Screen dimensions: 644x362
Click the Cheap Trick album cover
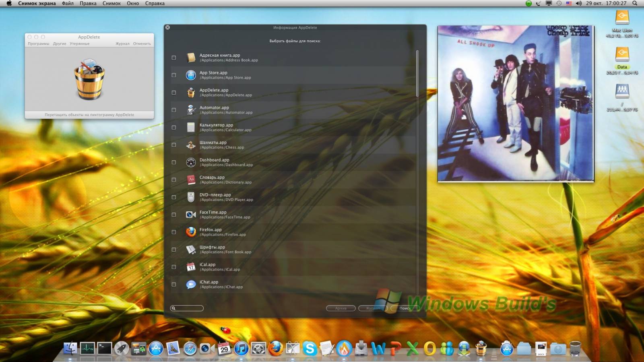[x=516, y=103]
